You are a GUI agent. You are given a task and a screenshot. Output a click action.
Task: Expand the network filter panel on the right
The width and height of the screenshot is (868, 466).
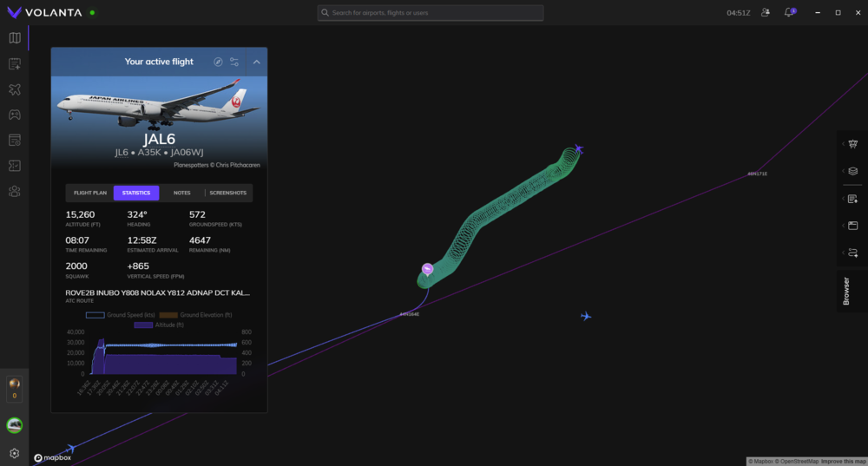coord(852,144)
